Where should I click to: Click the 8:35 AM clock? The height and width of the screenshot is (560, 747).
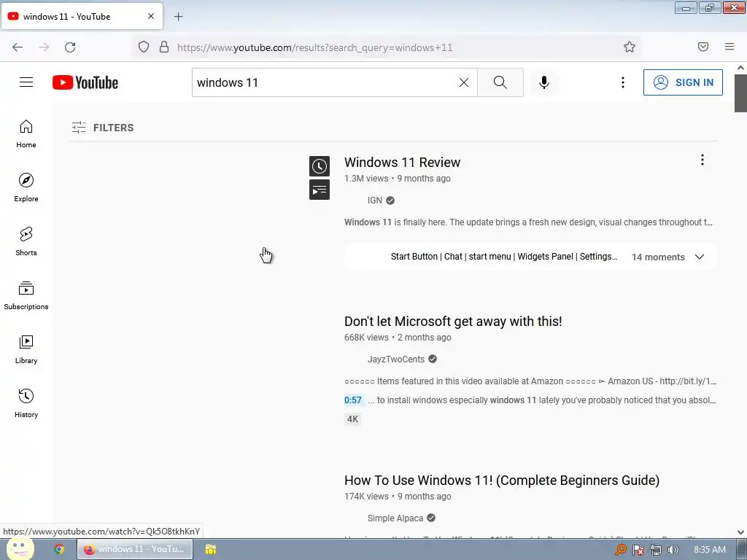pyautogui.click(x=709, y=550)
